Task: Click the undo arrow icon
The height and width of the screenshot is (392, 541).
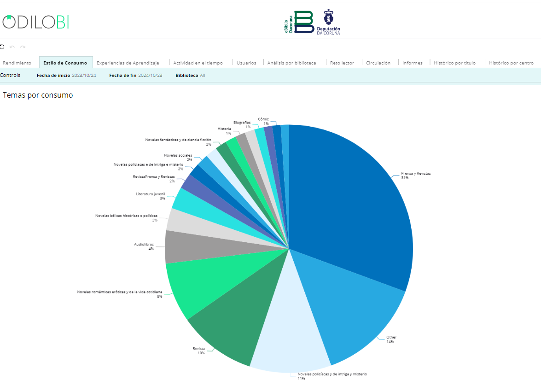Action: click(12, 47)
